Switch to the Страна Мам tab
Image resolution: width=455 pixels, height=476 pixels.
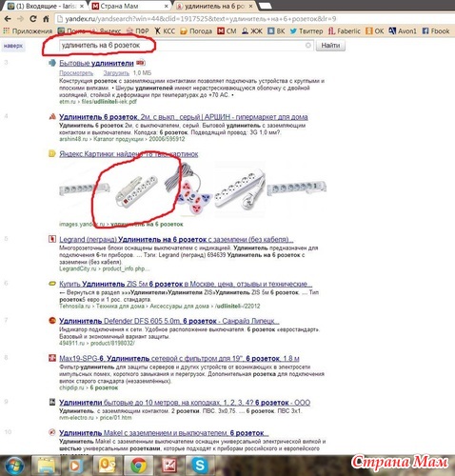[130, 6]
